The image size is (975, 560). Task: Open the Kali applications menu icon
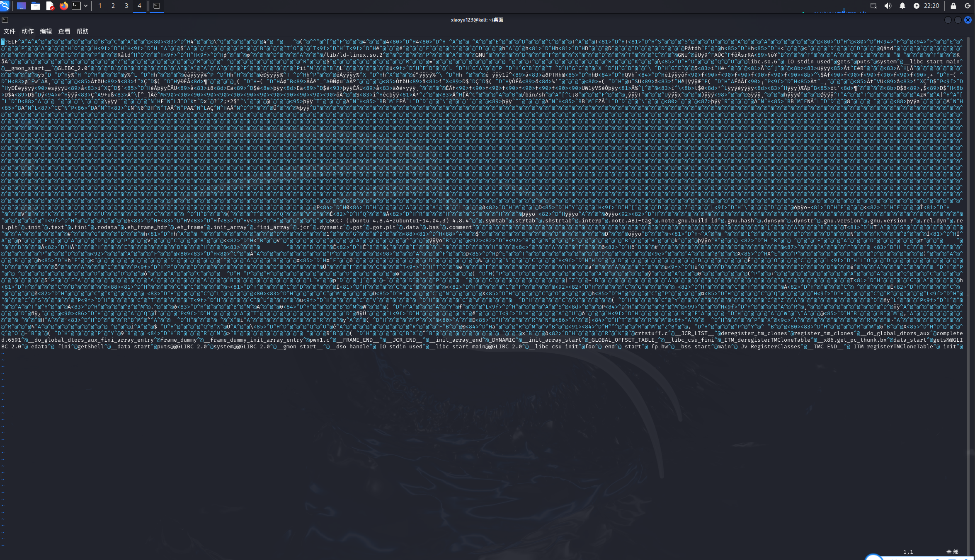click(5, 6)
